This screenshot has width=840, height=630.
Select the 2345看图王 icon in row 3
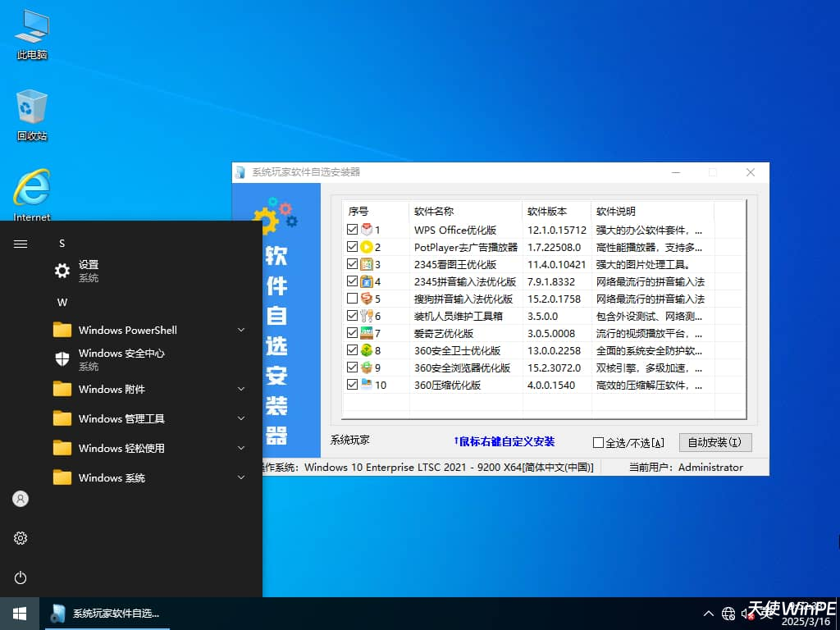click(367, 264)
